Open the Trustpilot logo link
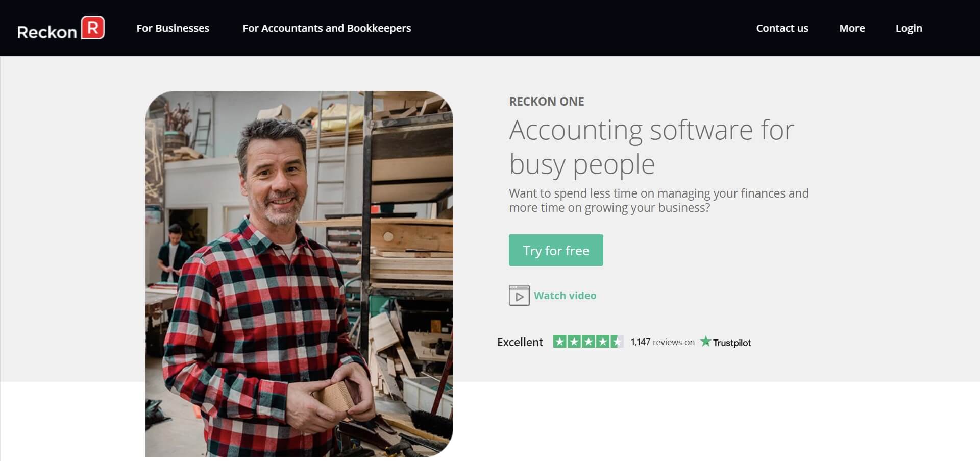This screenshot has width=980, height=461. [725, 342]
